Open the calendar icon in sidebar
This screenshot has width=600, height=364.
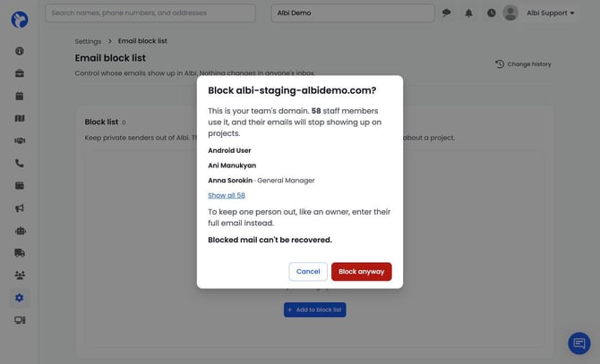tap(20, 96)
